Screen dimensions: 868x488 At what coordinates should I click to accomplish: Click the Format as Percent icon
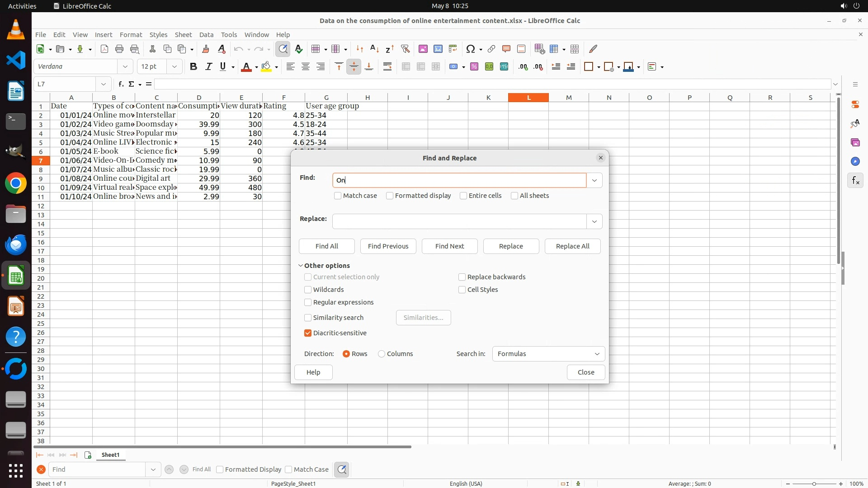(x=474, y=67)
